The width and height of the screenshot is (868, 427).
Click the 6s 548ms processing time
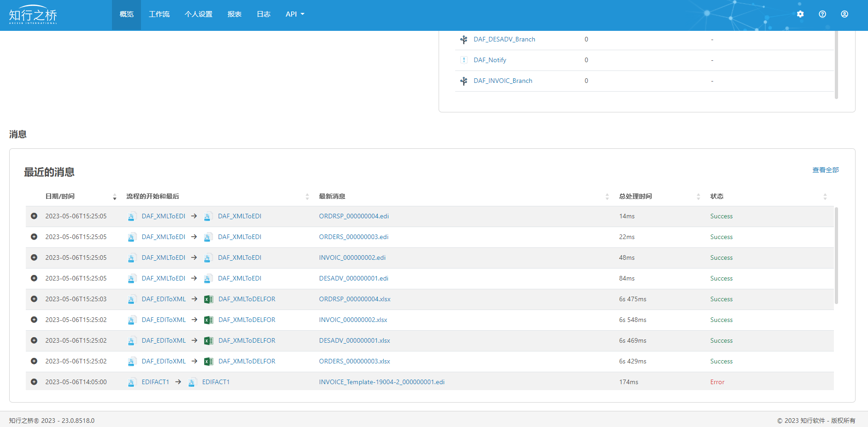[x=633, y=320]
